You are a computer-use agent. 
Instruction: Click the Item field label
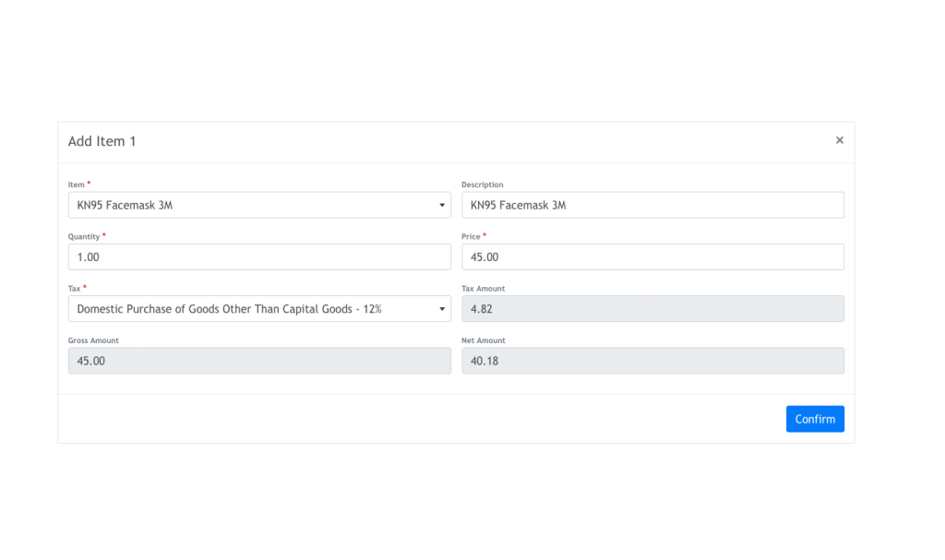click(76, 185)
